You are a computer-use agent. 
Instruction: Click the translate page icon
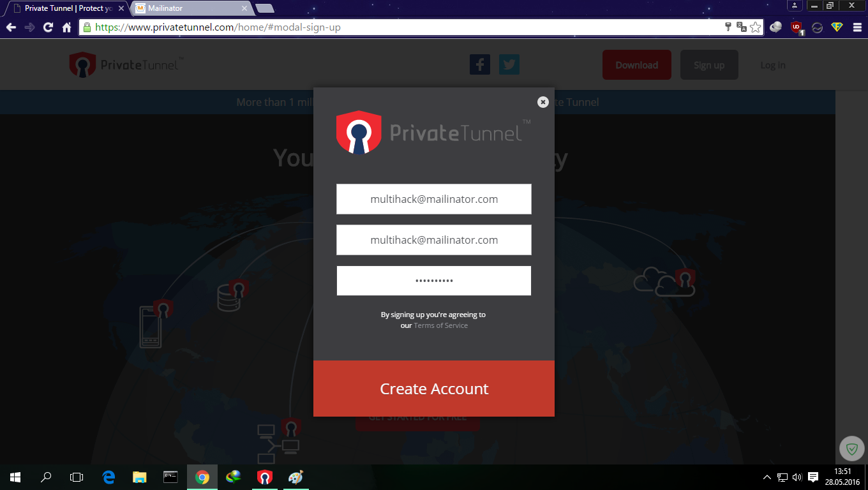(742, 27)
